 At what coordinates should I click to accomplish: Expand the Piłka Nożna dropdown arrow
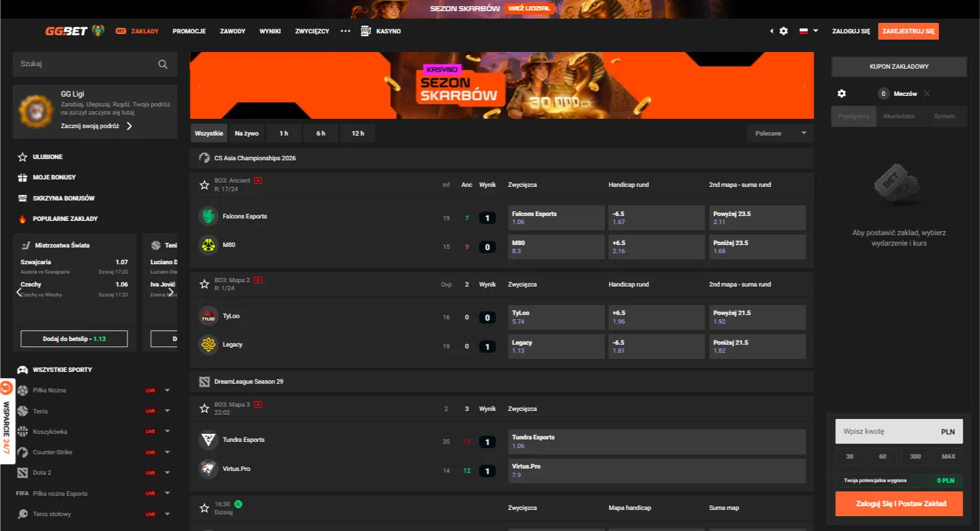[x=167, y=391]
